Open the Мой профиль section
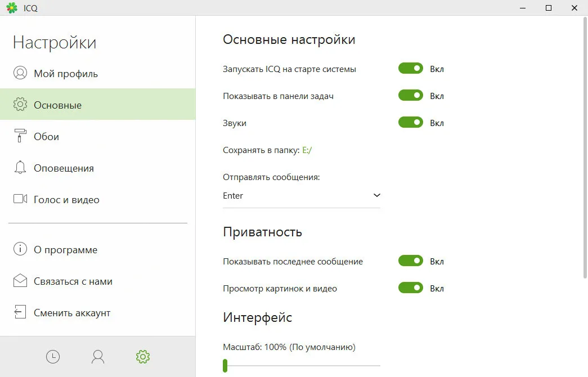Viewport: 588px width, 377px height. (97, 73)
